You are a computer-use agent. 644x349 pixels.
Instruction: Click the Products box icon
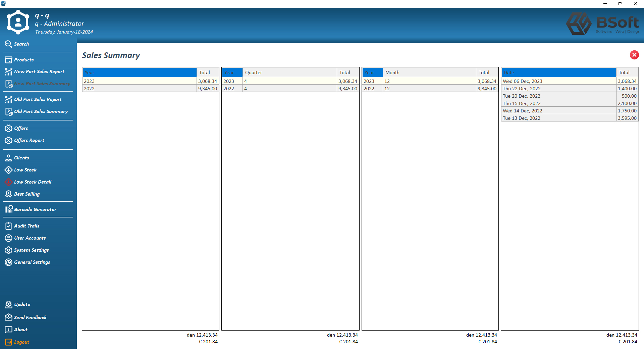tap(8, 60)
